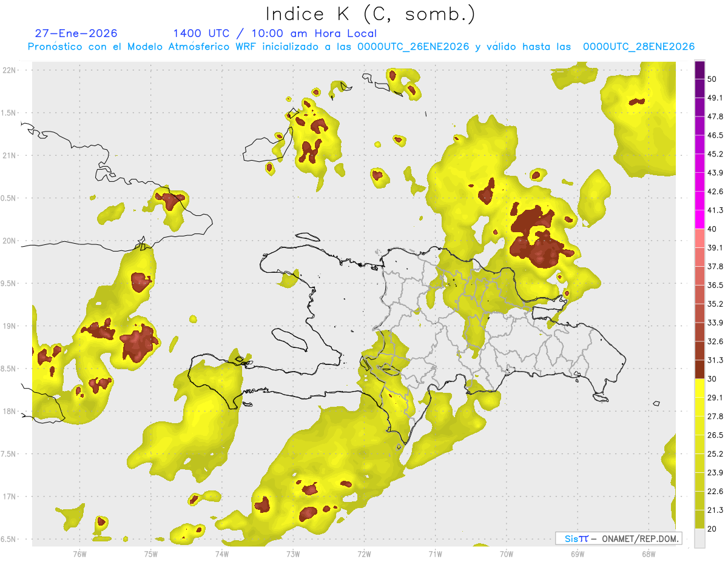Click the legend value 39.1
Viewport: 728px width, 562px height.
click(x=716, y=247)
